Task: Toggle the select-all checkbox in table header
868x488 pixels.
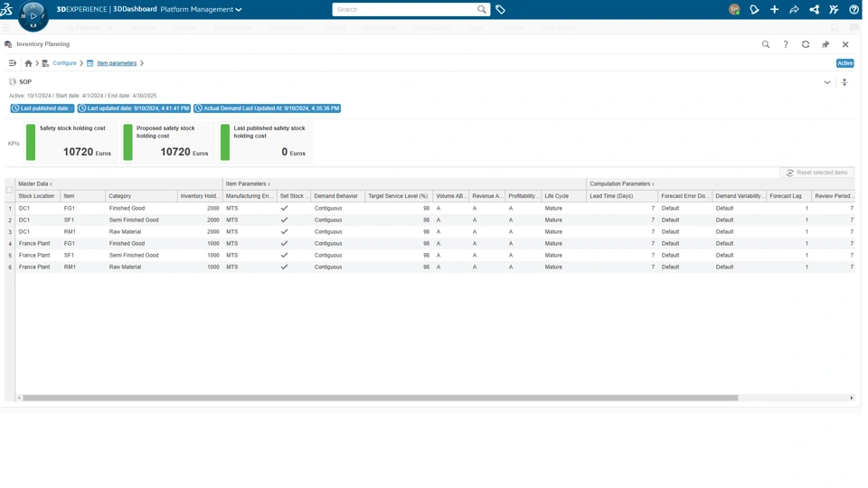Action: click(x=9, y=190)
